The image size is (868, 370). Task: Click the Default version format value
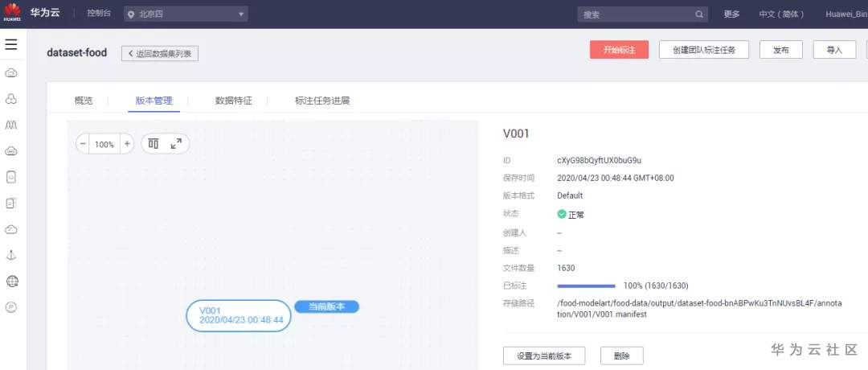click(x=570, y=195)
